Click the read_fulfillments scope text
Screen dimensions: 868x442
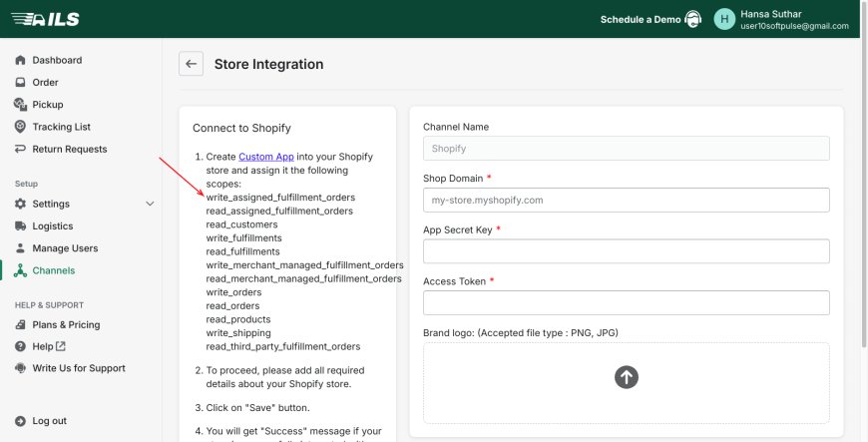click(243, 251)
